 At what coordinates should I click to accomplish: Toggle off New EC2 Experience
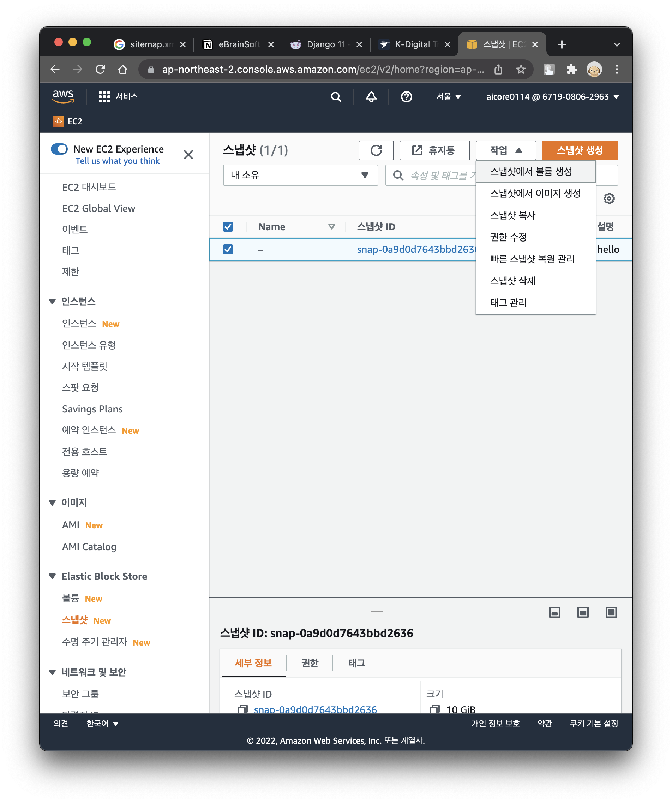tap(59, 149)
